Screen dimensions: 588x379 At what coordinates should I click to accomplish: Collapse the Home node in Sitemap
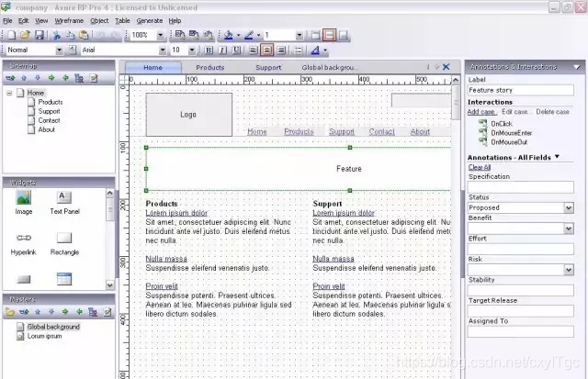[9, 93]
